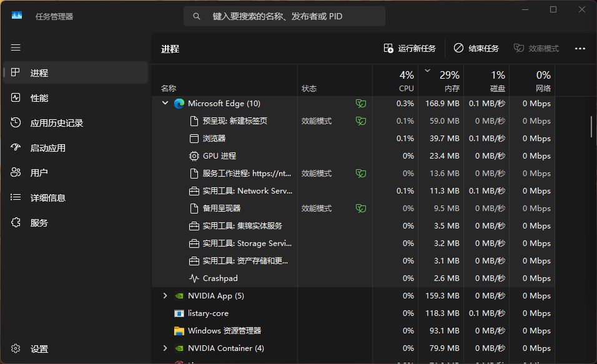Open 设置 in the sidebar
597x364 pixels.
tap(76, 348)
